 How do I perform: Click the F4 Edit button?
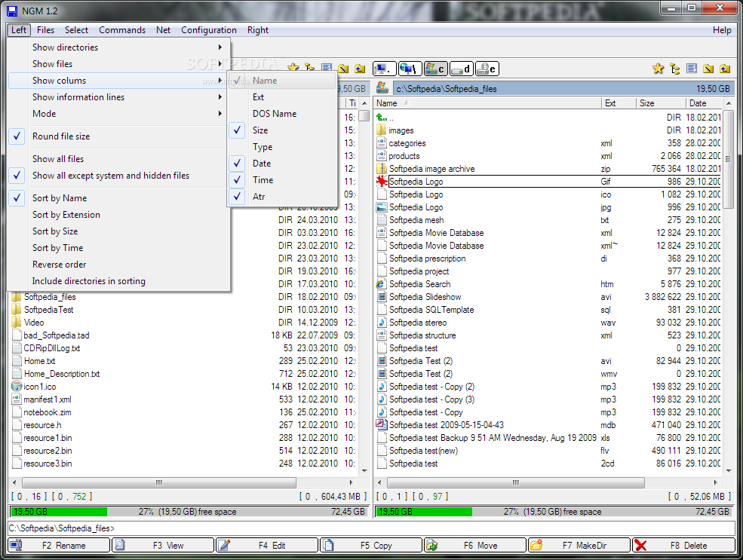pos(267,546)
